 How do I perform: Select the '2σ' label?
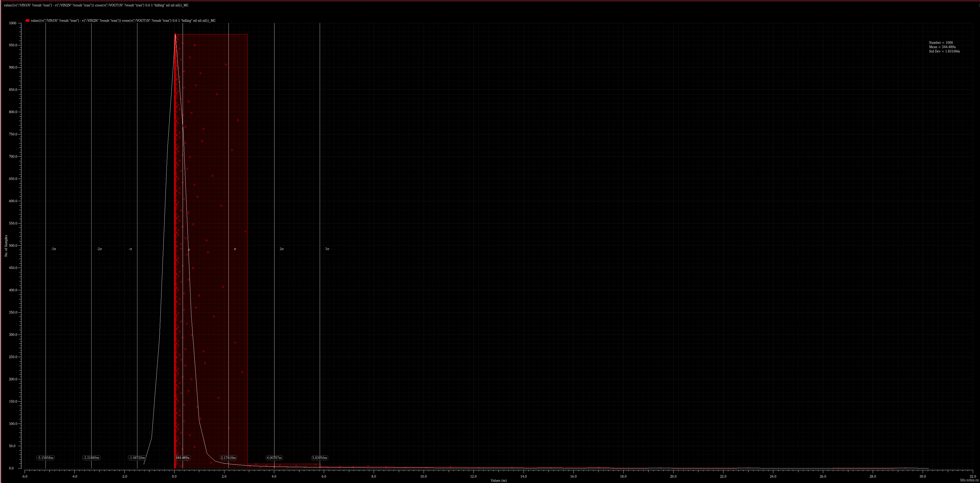pyautogui.click(x=282, y=249)
